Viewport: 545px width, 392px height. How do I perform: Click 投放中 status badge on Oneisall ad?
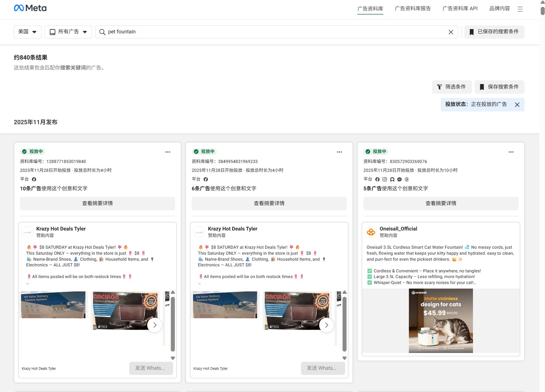pos(376,152)
